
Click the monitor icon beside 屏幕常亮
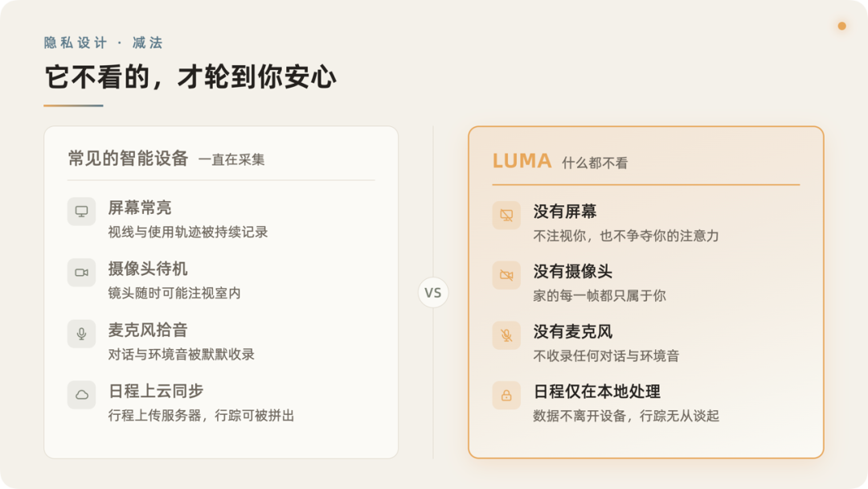[81, 212]
